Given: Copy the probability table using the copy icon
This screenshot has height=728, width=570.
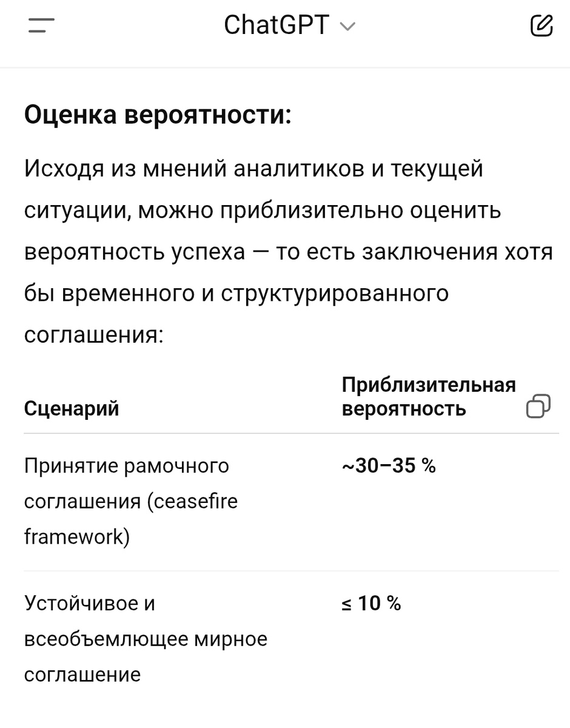Looking at the screenshot, I should (537, 406).
